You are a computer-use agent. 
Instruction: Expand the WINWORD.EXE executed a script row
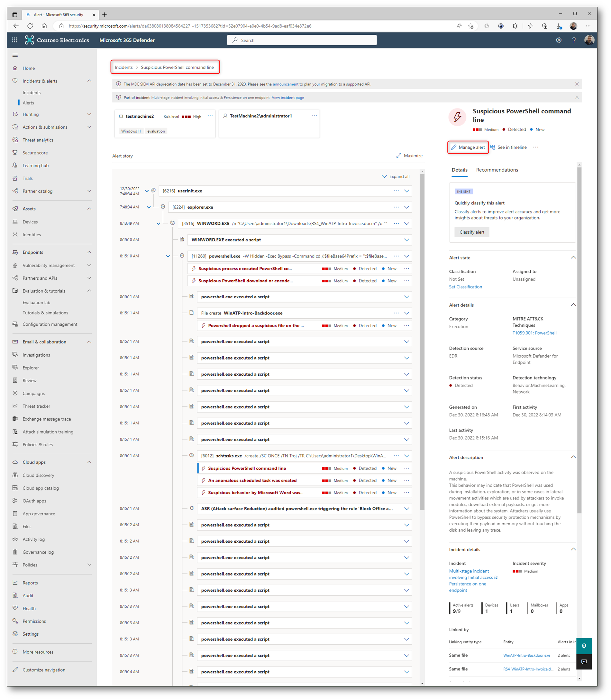click(x=406, y=240)
